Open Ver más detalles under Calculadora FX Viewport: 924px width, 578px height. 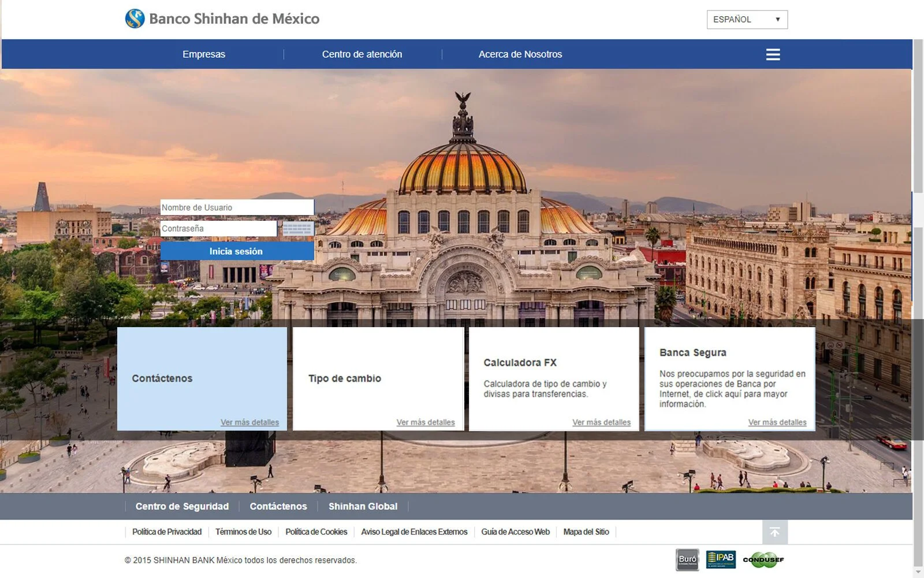coord(601,423)
